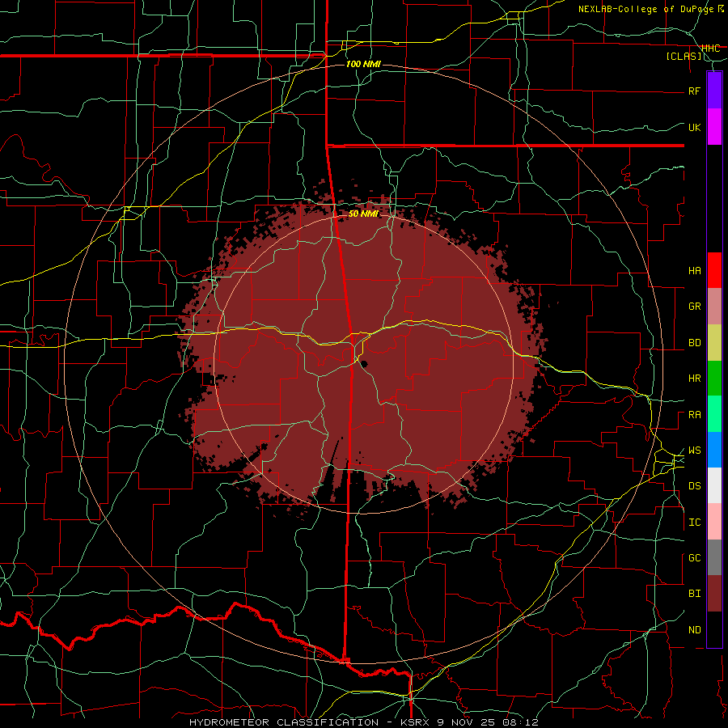728x728 pixels.
Task: Pick the brown BI legend swatch
Action: (714, 594)
